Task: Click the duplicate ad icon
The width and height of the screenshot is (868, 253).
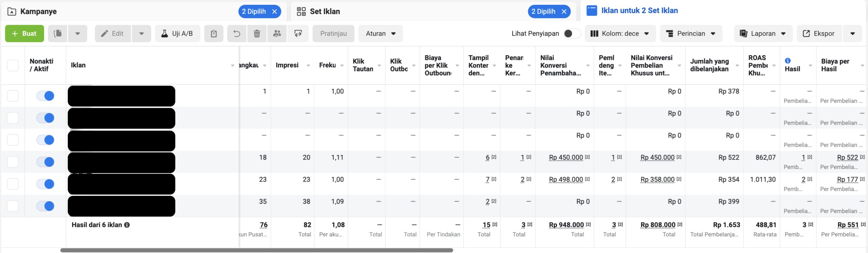Action: [58, 34]
